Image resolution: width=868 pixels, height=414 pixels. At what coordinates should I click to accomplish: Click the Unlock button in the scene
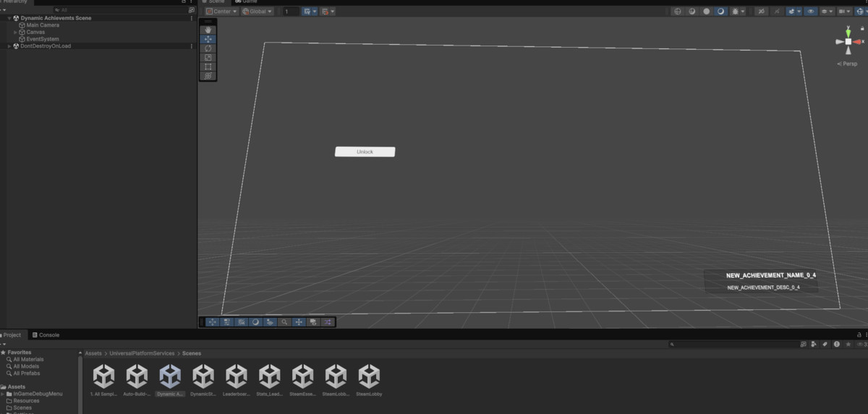tap(365, 152)
